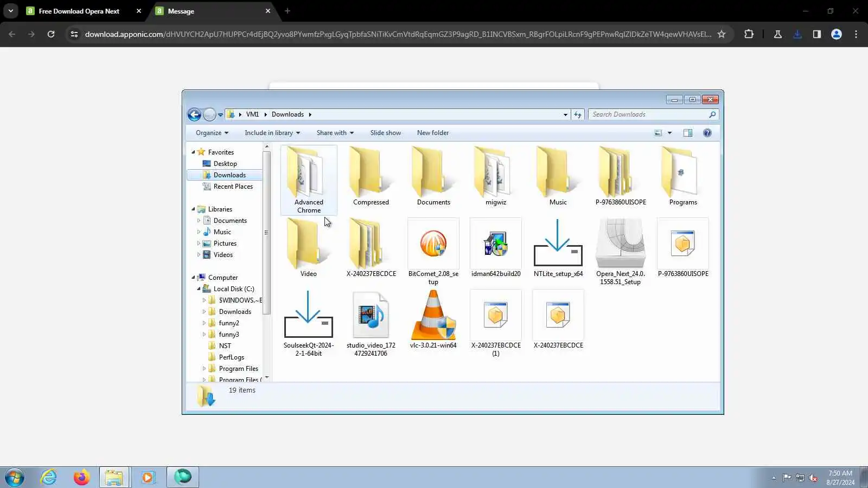Open Chrome downloads icon
868x488 pixels.
click(797, 34)
